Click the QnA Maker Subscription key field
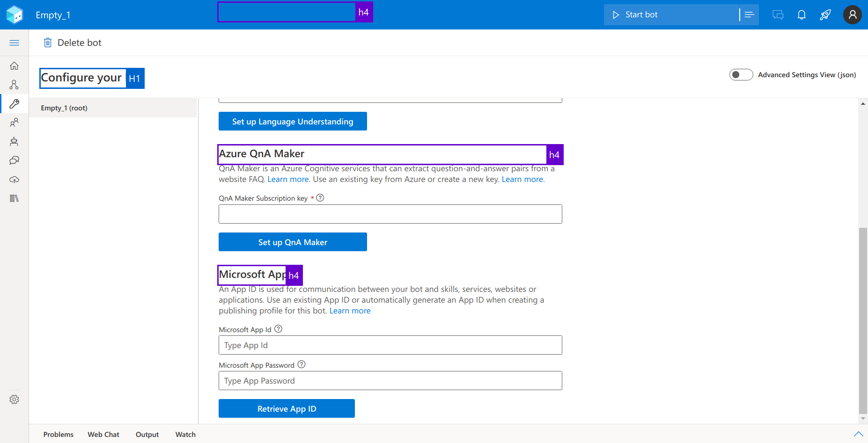The width and height of the screenshot is (868, 443). click(390, 214)
